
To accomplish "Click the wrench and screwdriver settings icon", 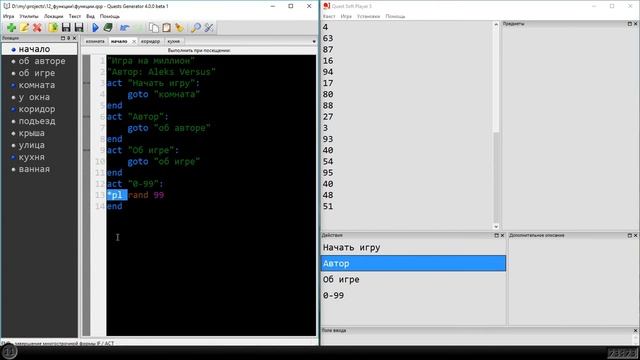I will coord(209,27).
